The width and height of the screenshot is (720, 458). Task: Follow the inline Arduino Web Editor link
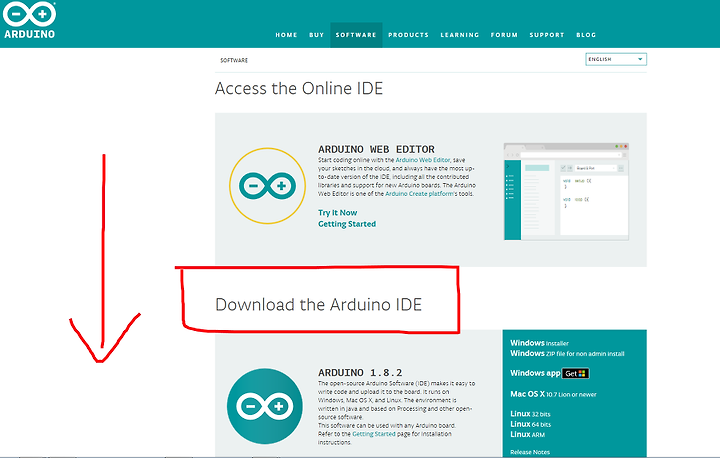tap(422, 160)
